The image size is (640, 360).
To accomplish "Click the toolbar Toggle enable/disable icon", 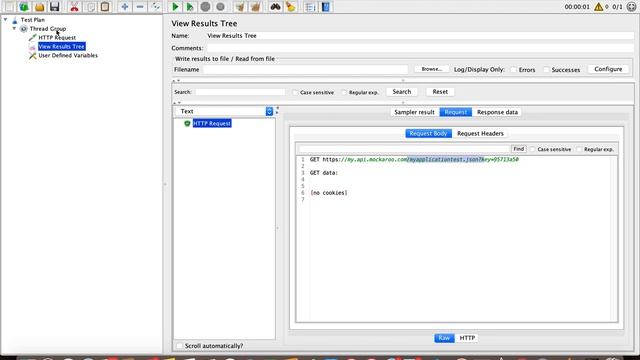I will (x=155, y=7).
